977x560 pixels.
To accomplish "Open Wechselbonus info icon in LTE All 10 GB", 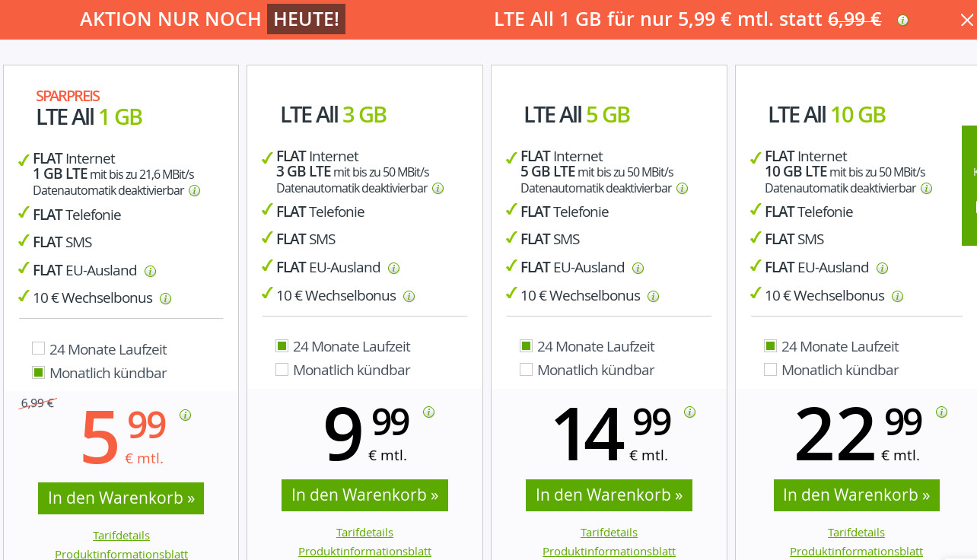I will [897, 296].
